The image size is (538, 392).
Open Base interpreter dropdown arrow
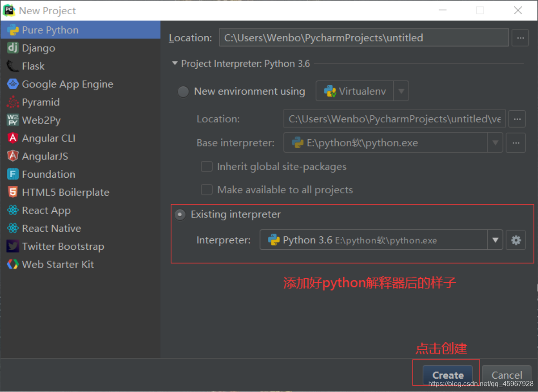point(495,143)
